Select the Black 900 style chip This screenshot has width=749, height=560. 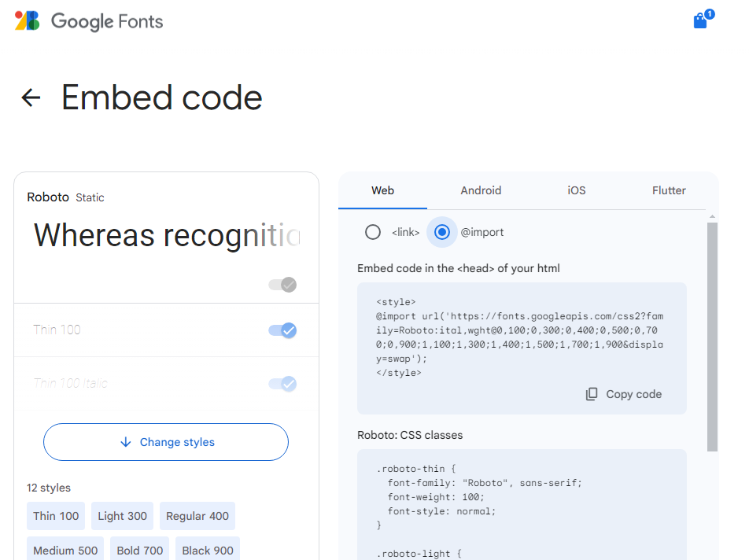pyautogui.click(x=207, y=550)
